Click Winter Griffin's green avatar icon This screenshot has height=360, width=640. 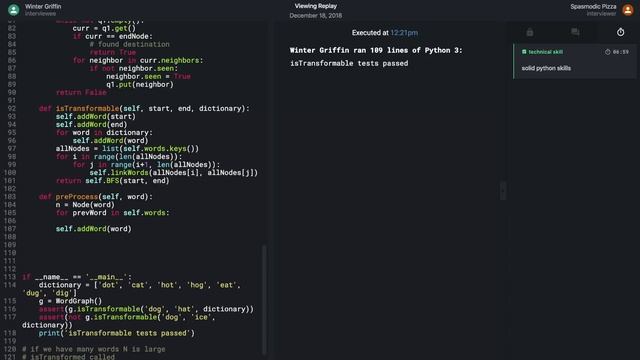point(13,9)
